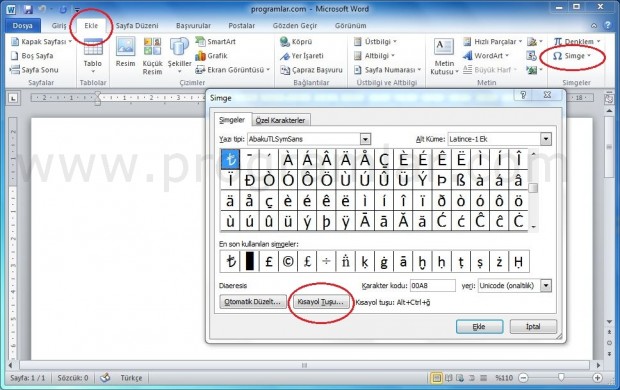Image resolution: width=620 pixels, height=390 pixels.
Task: Click the proofing check icon in status bar
Action: point(105,378)
